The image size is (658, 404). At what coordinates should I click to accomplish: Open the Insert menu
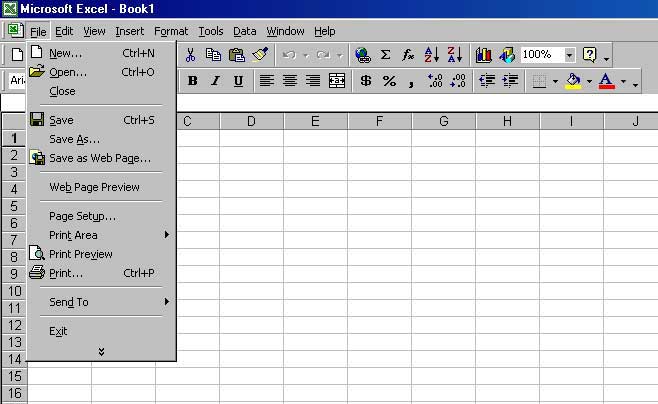[x=130, y=31]
